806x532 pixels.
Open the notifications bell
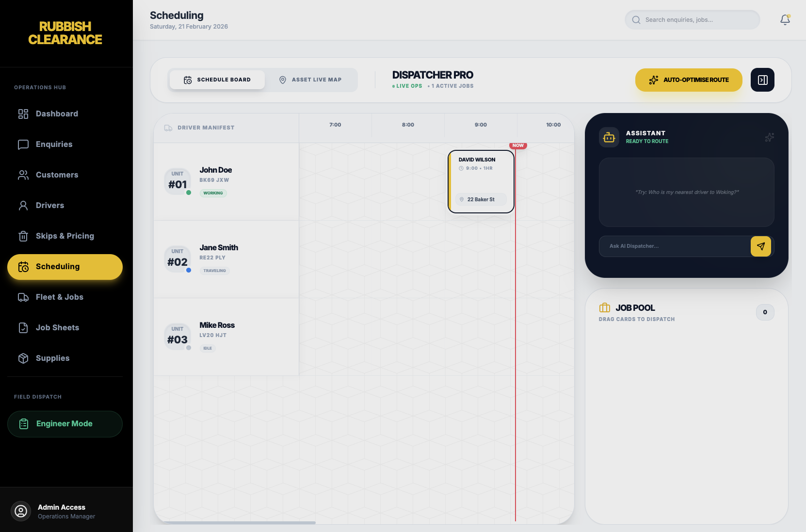point(785,20)
